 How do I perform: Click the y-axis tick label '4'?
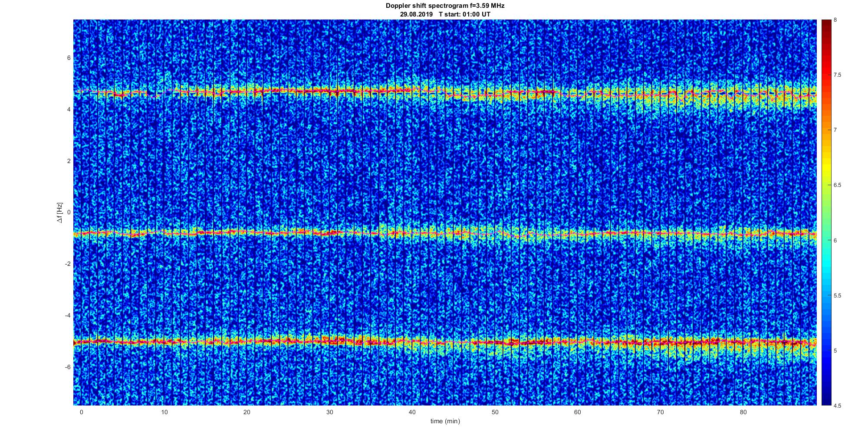point(69,109)
